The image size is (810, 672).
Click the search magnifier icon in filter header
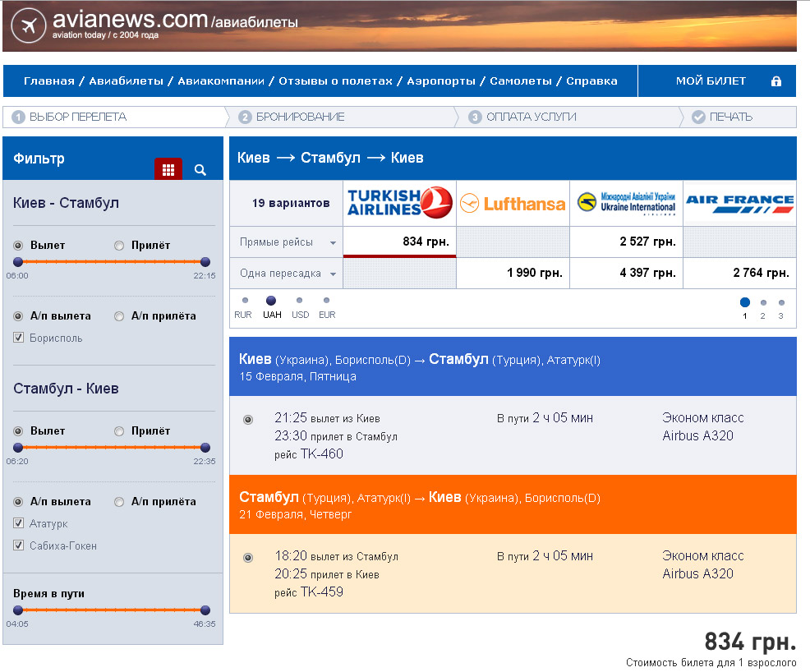click(200, 170)
